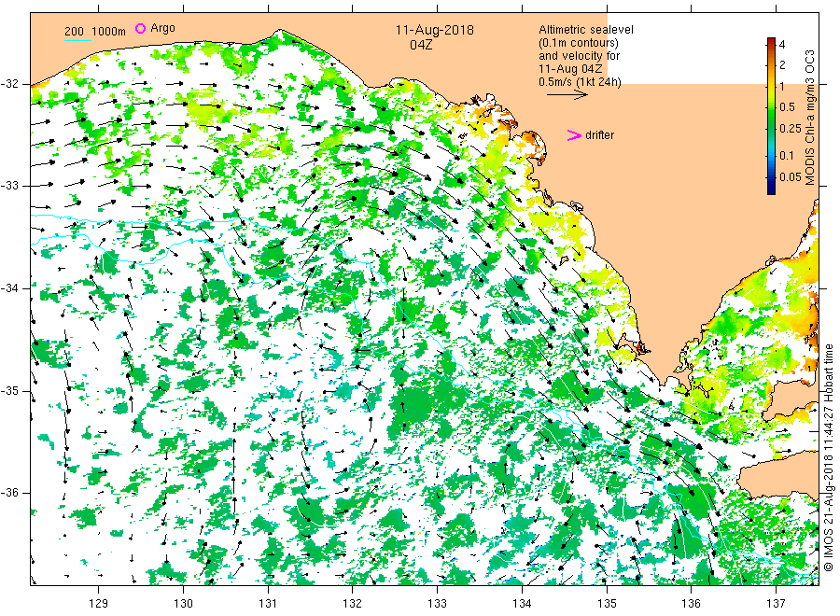This screenshot has height=616, width=840.
Task: Click the longitude axis label '136'
Action: click(x=691, y=604)
